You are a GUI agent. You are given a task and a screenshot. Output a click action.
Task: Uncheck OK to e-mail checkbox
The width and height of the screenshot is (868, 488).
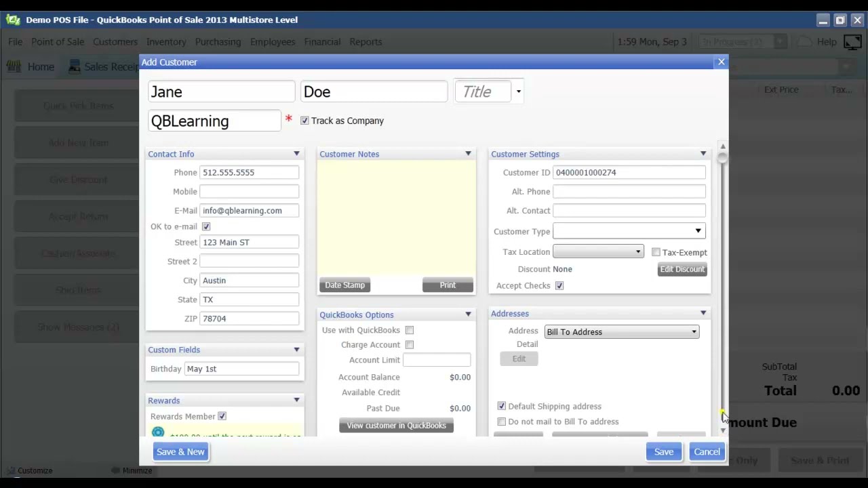click(206, 226)
